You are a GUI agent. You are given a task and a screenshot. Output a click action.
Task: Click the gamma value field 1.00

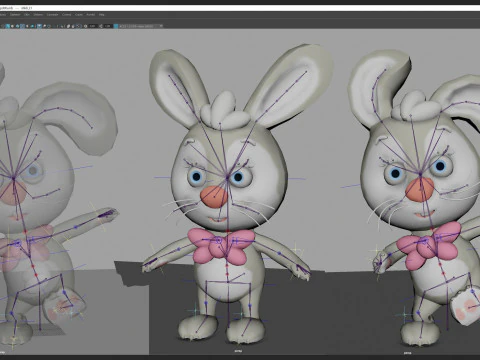pyautogui.click(x=108, y=26)
